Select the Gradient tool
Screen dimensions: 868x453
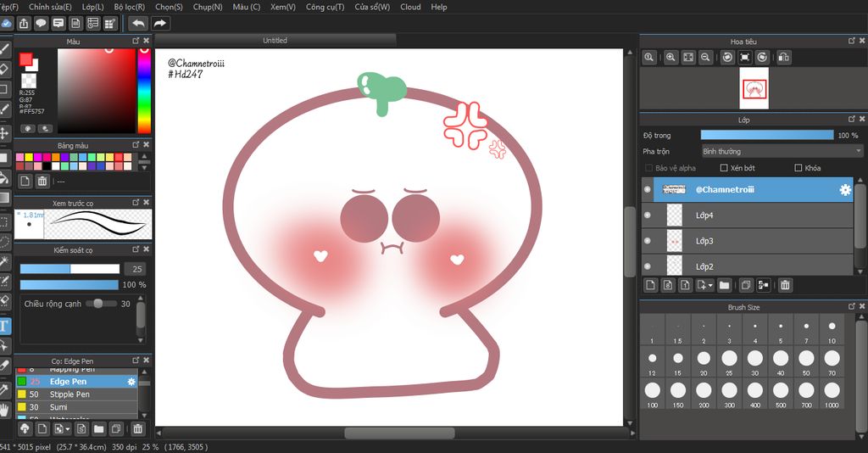(4, 198)
